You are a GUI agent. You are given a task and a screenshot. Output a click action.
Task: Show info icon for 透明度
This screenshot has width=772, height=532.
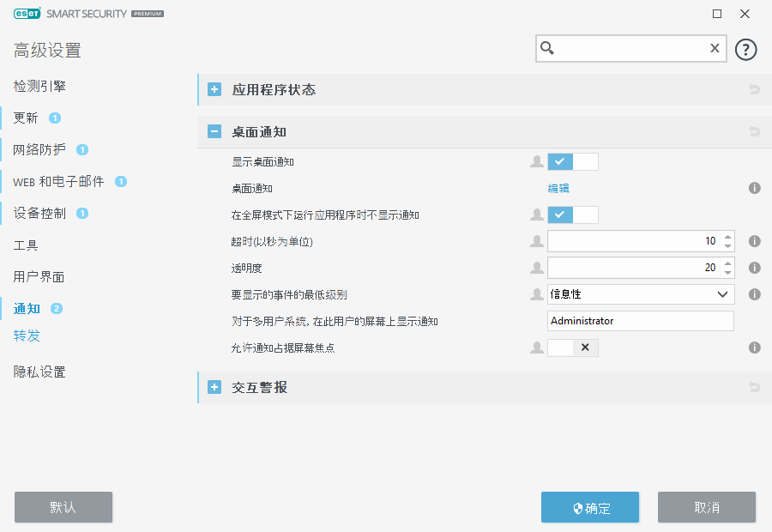coord(754,268)
